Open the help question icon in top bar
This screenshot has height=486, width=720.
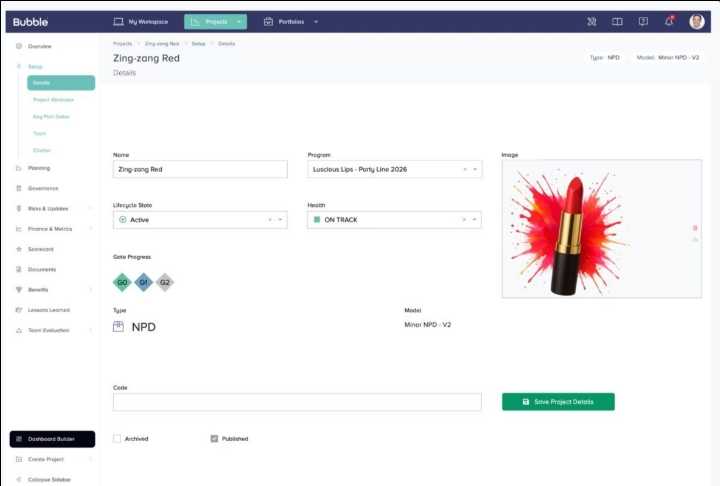coord(643,21)
